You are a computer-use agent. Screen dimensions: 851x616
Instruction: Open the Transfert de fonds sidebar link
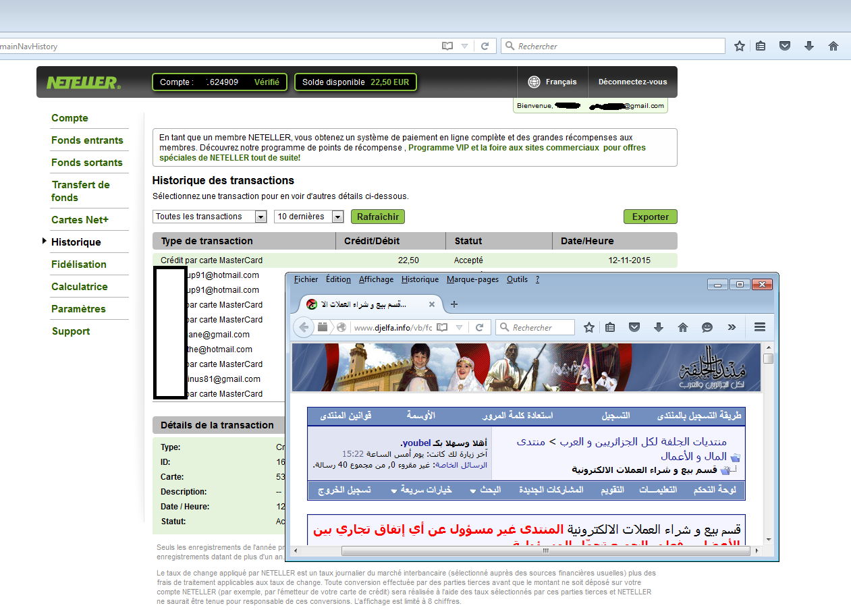pyautogui.click(x=80, y=191)
